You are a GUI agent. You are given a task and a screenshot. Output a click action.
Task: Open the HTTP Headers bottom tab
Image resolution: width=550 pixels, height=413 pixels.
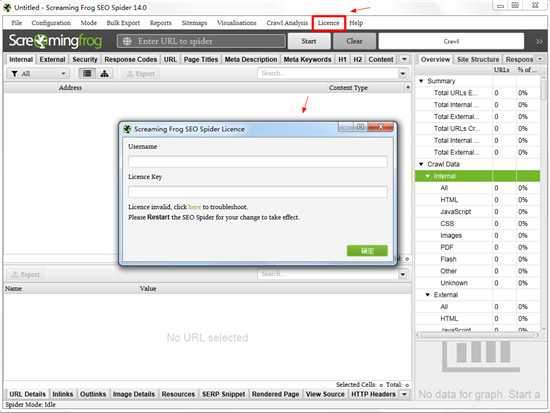(x=373, y=394)
